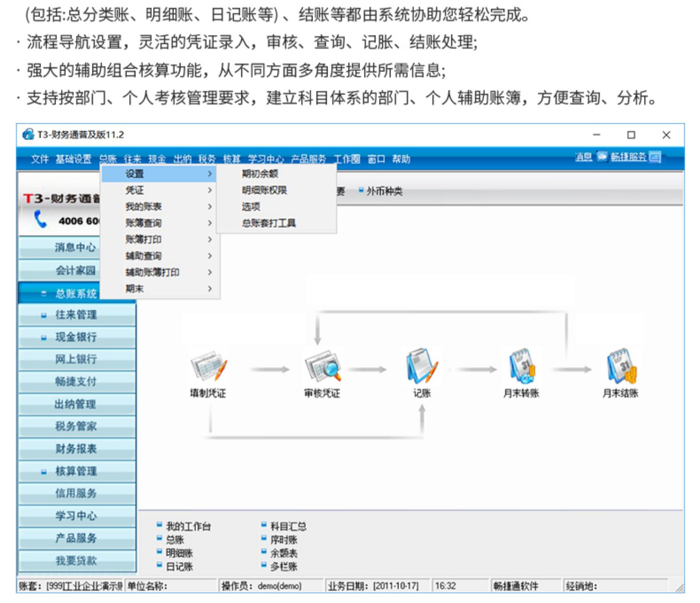
Task: Open 会计家园 in the sidebar
Action: coord(76,270)
